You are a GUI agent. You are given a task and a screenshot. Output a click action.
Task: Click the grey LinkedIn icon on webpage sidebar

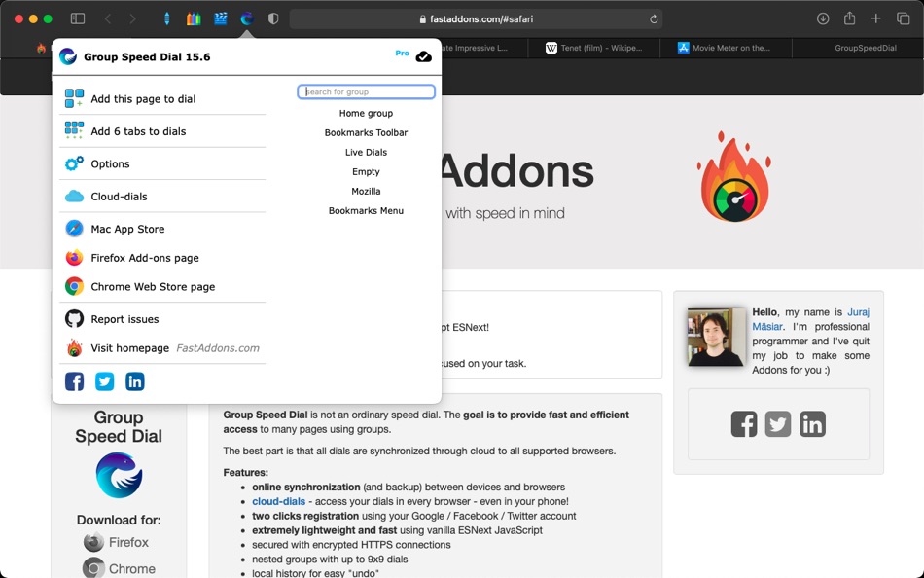click(x=812, y=424)
